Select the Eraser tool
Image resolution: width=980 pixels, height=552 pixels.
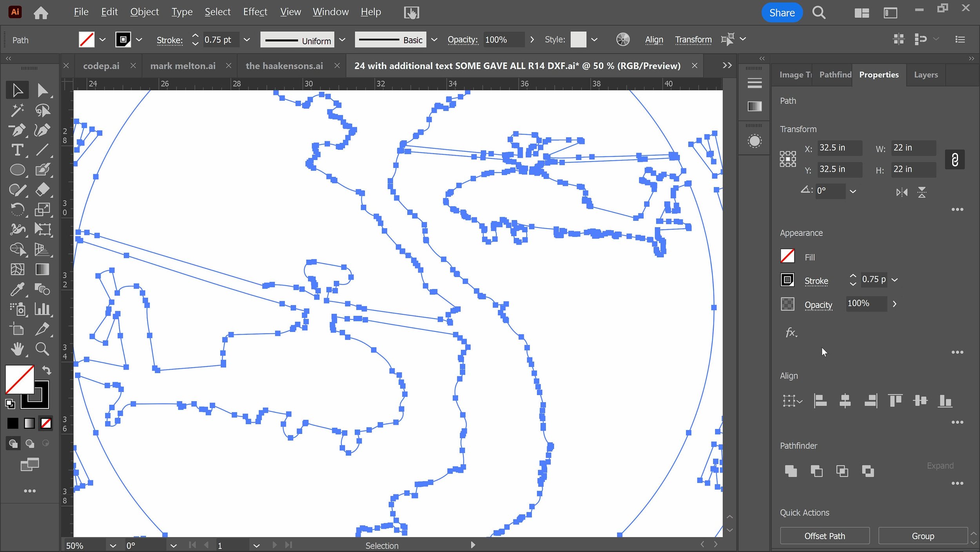pos(42,190)
